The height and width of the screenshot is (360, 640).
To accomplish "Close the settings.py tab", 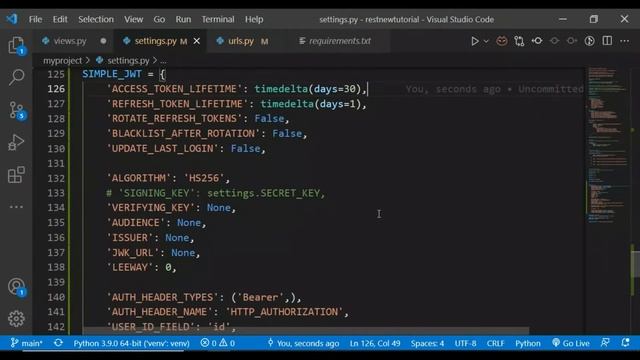I will [197, 41].
